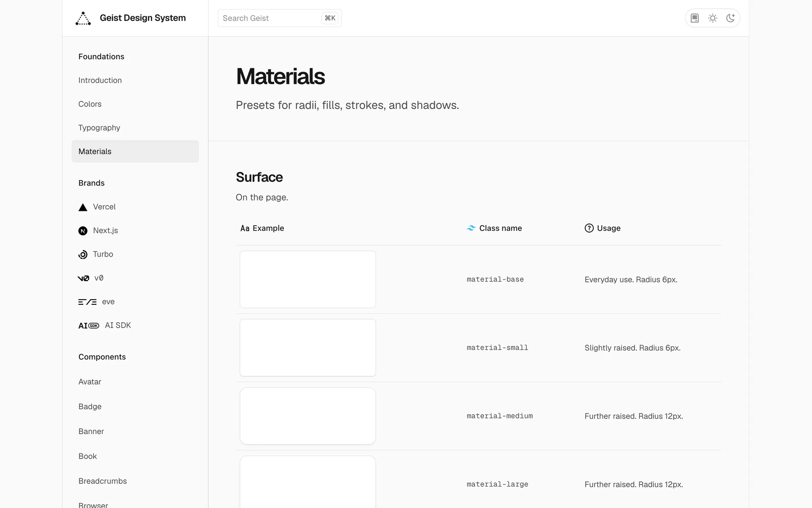This screenshot has height=508, width=812.
Task: Click the material-small class name
Action: (497, 347)
